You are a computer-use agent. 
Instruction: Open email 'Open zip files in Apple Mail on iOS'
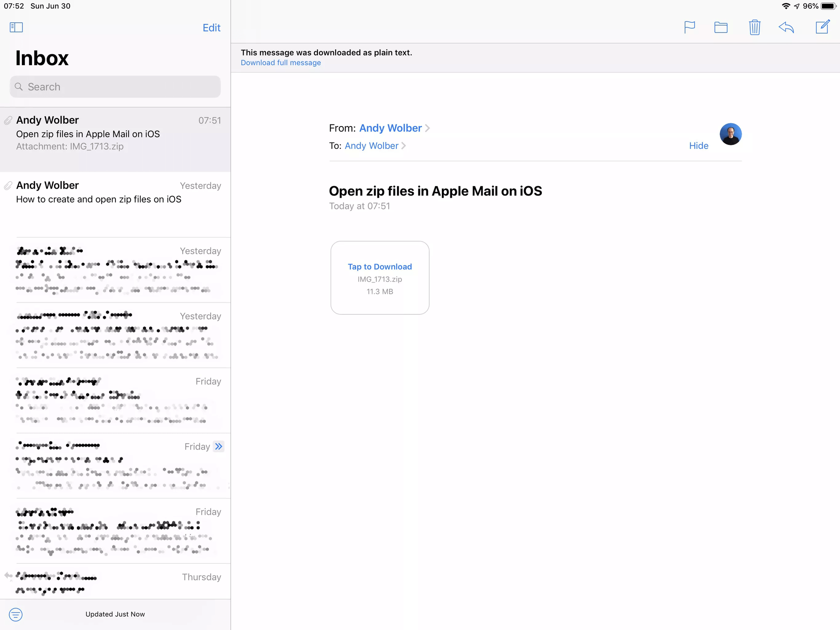coord(115,140)
